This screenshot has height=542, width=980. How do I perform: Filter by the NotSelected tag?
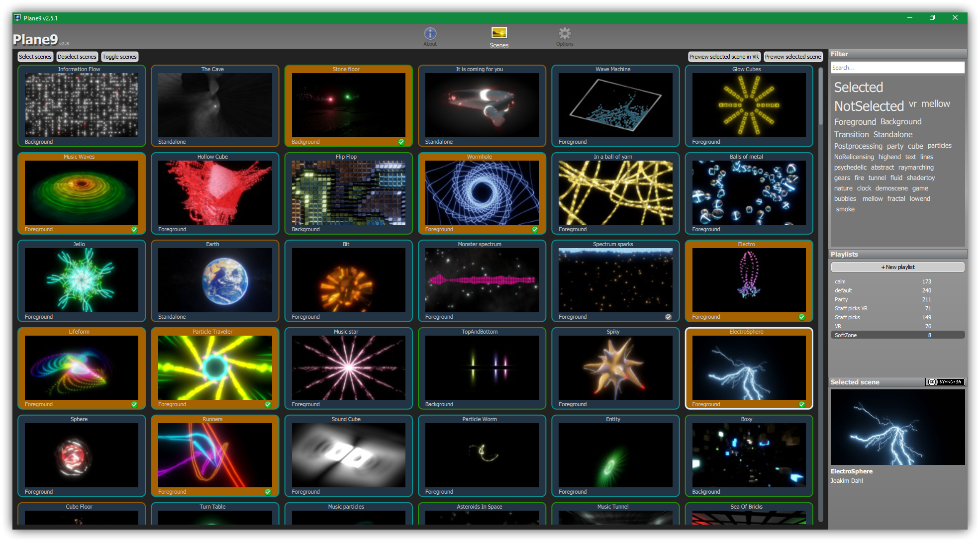coord(869,106)
